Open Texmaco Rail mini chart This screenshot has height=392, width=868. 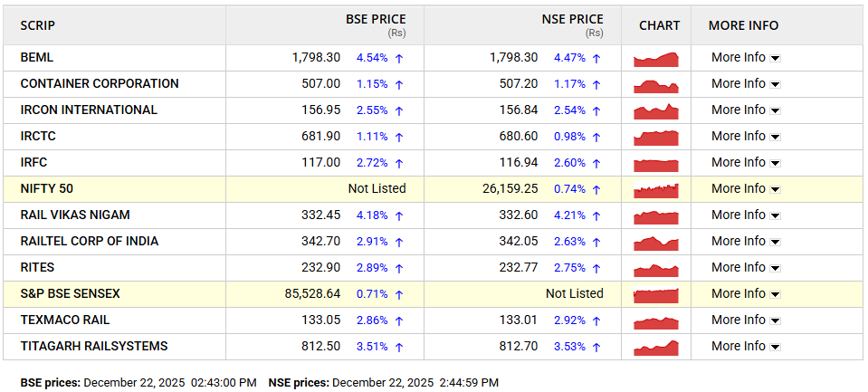pyautogui.click(x=655, y=321)
